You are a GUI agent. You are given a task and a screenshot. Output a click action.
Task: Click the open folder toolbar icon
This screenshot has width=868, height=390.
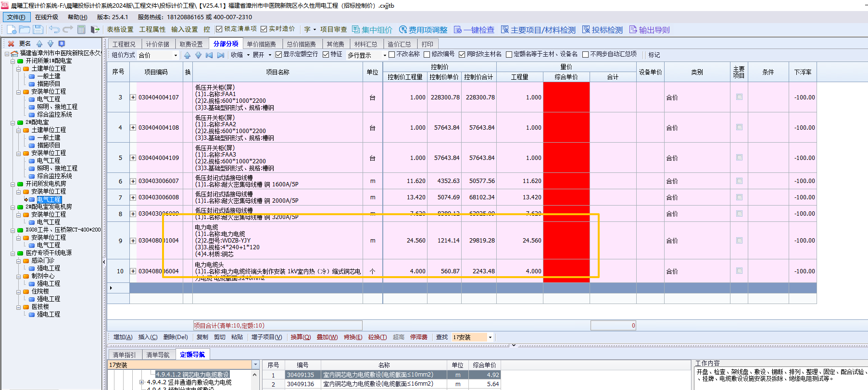click(25, 29)
